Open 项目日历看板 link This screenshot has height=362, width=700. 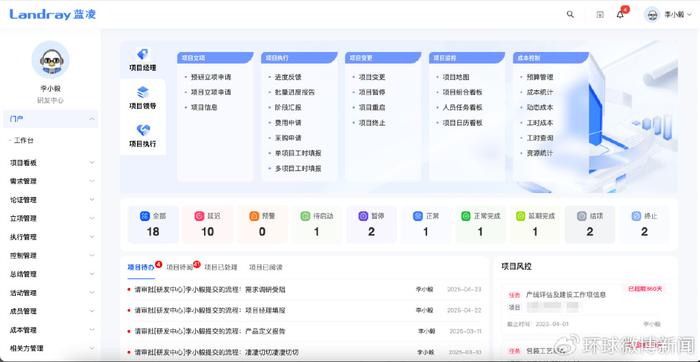(462, 123)
